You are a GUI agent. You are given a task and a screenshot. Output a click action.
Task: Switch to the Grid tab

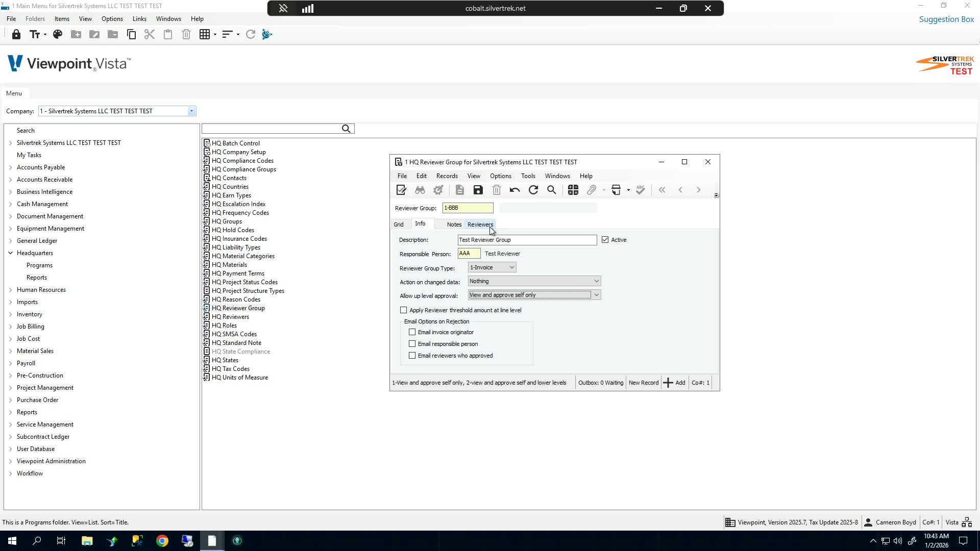tap(399, 224)
